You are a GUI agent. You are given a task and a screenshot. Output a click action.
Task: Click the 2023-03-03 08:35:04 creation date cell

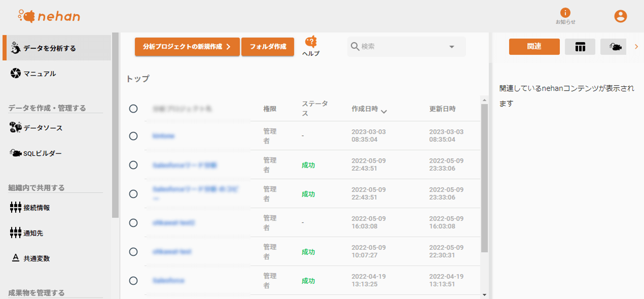click(369, 136)
